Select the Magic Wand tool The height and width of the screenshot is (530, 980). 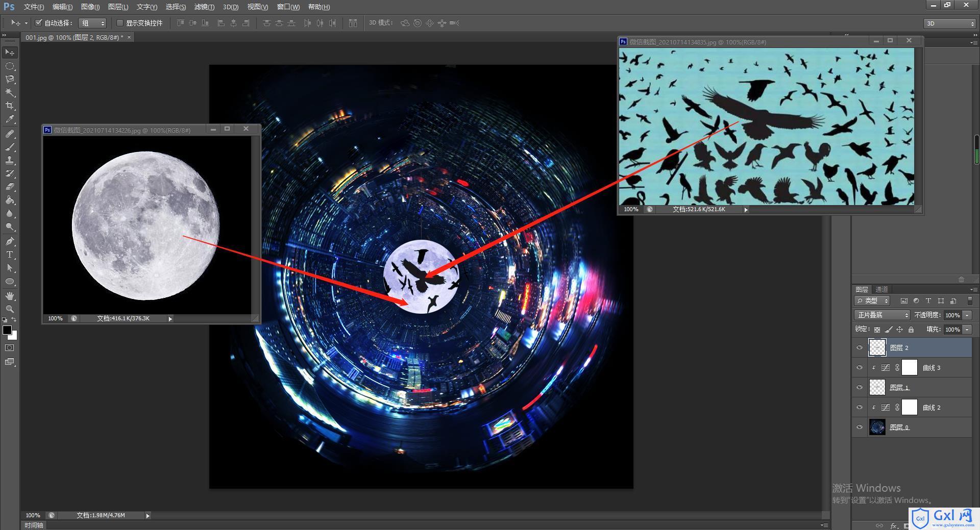pos(10,93)
